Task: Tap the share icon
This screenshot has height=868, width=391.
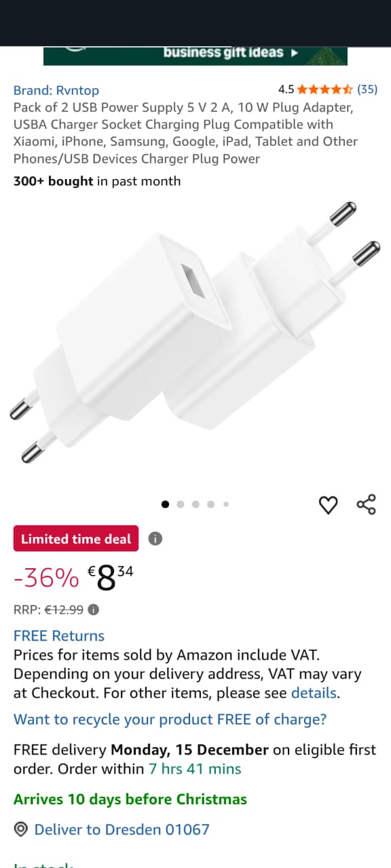Action: pos(366,505)
